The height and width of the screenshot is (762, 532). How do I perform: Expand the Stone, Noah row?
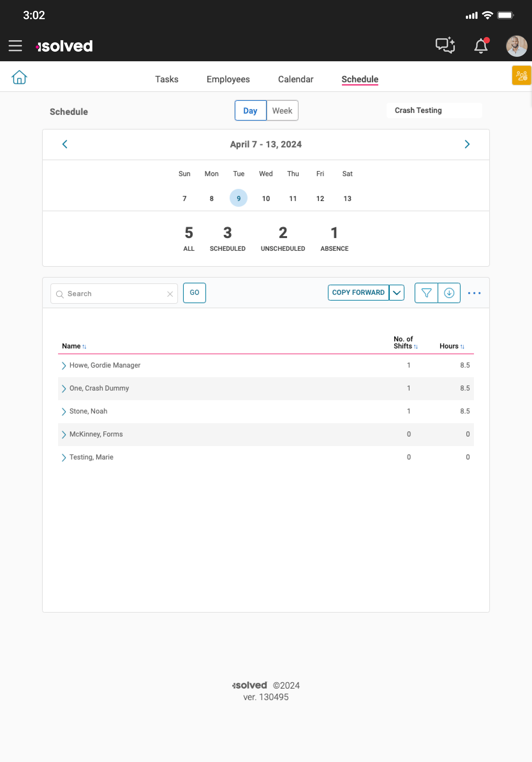(64, 412)
